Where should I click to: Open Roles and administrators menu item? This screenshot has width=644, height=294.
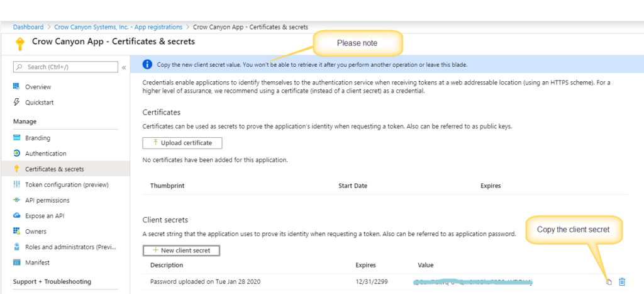(71, 247)
